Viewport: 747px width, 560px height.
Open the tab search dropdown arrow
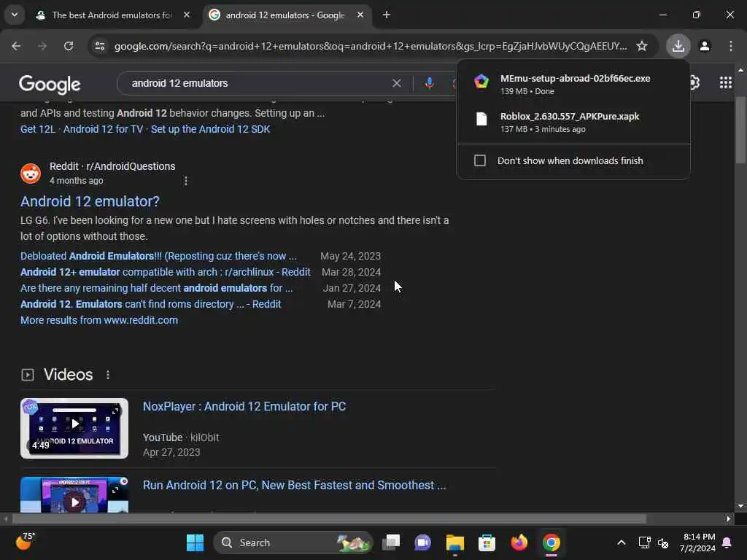[15, 15]
